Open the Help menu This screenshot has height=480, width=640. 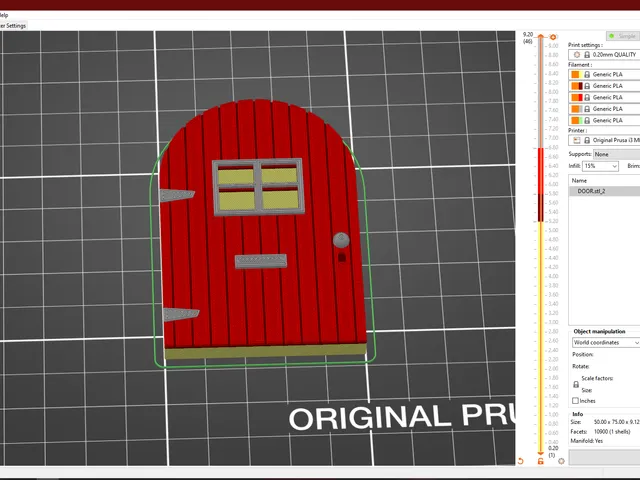click(x=4, y=15)
